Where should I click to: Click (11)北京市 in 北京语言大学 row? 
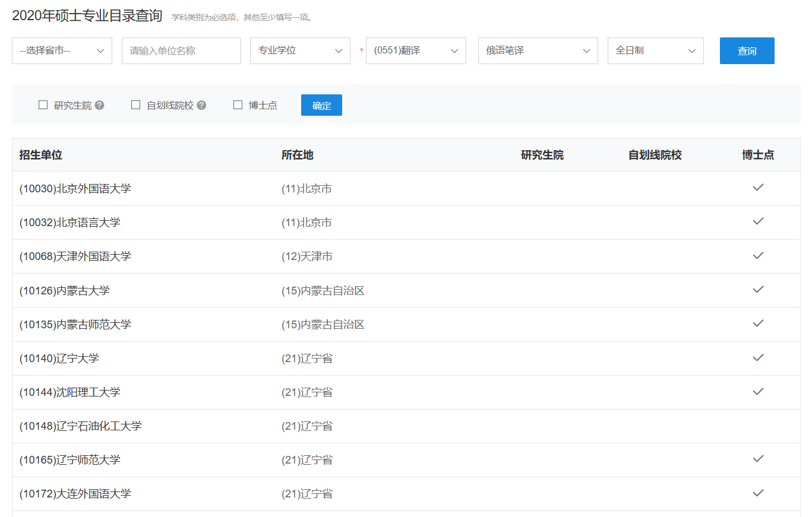307,223
